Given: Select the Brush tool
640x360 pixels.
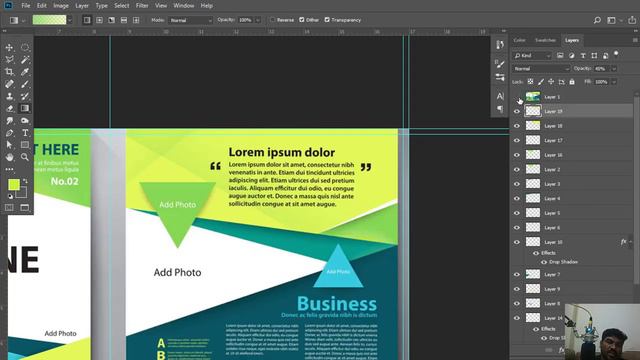Looking at the screenshot, I should [x=25, y=84].
